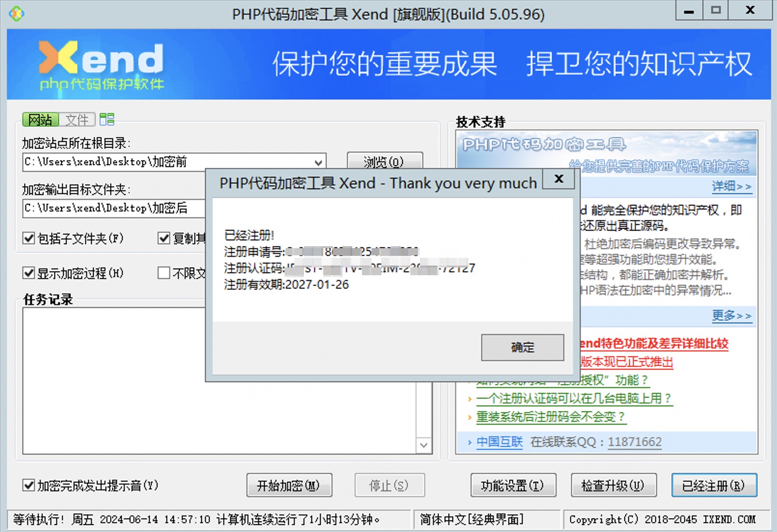Click the 停止(S) button
The image size is (777, 532).
[x=389, y=485]
